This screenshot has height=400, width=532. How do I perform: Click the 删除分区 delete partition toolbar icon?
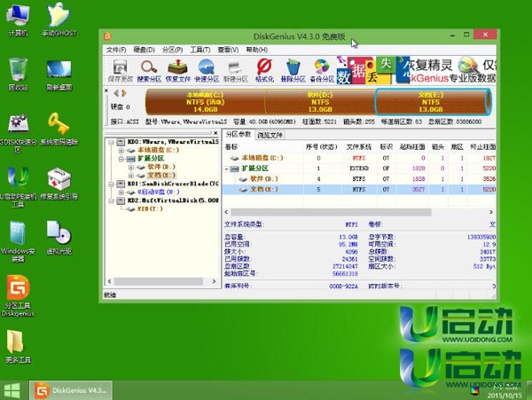(x=293, y=71)
